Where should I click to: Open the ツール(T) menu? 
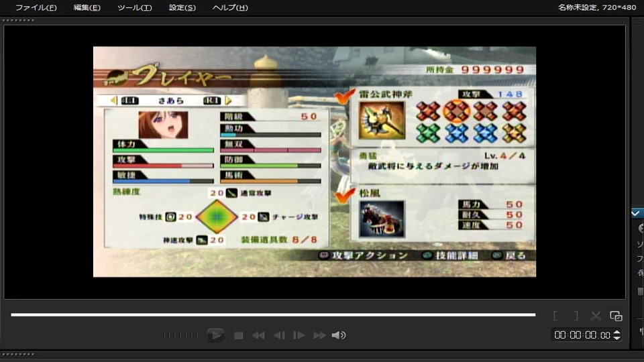134,7
